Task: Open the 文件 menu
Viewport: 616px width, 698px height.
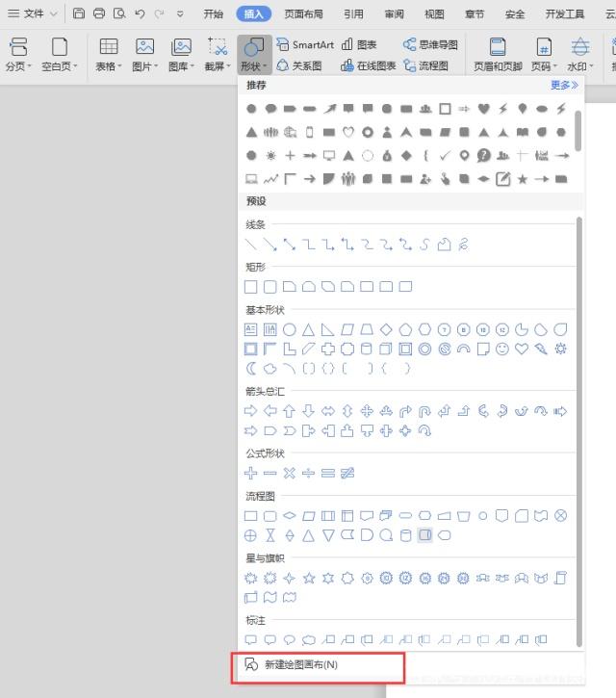Action: 33,13
